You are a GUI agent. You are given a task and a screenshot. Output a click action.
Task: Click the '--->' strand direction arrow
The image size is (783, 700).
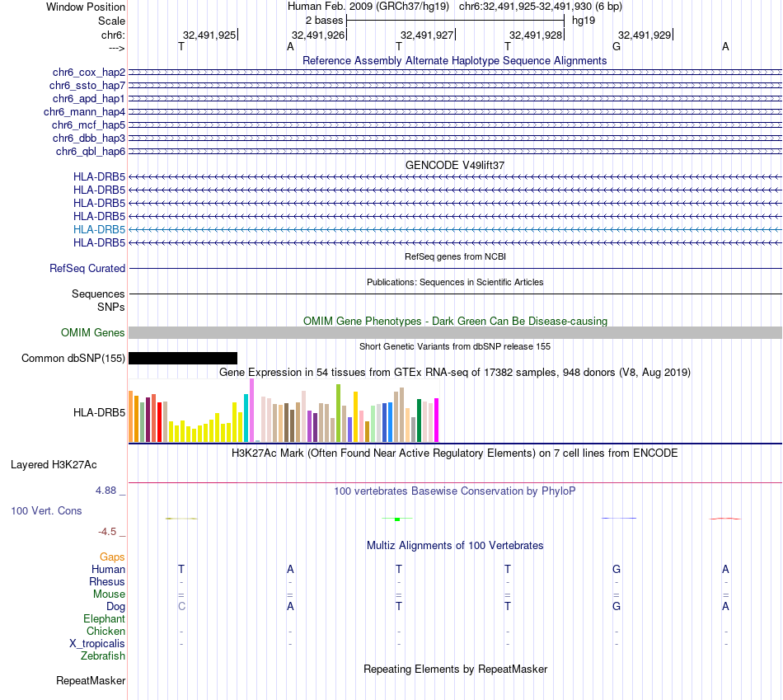(x=117, y=48)
